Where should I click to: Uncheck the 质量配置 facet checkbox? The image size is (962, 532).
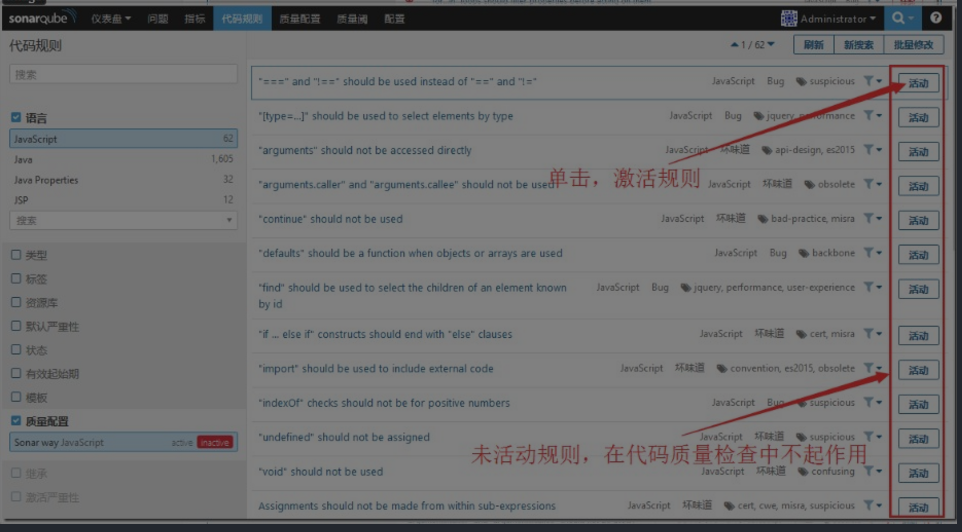16,420
